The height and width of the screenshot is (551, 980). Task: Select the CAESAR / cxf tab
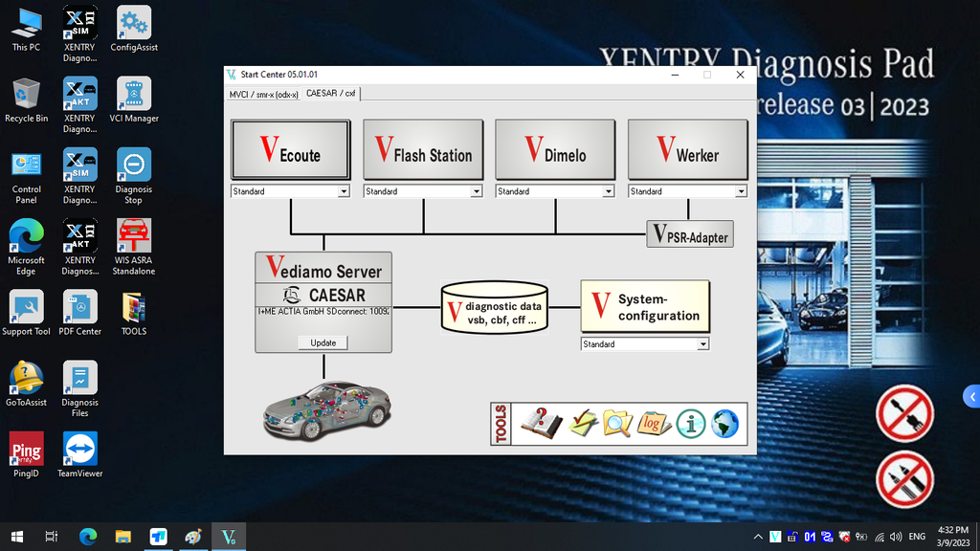331,94
